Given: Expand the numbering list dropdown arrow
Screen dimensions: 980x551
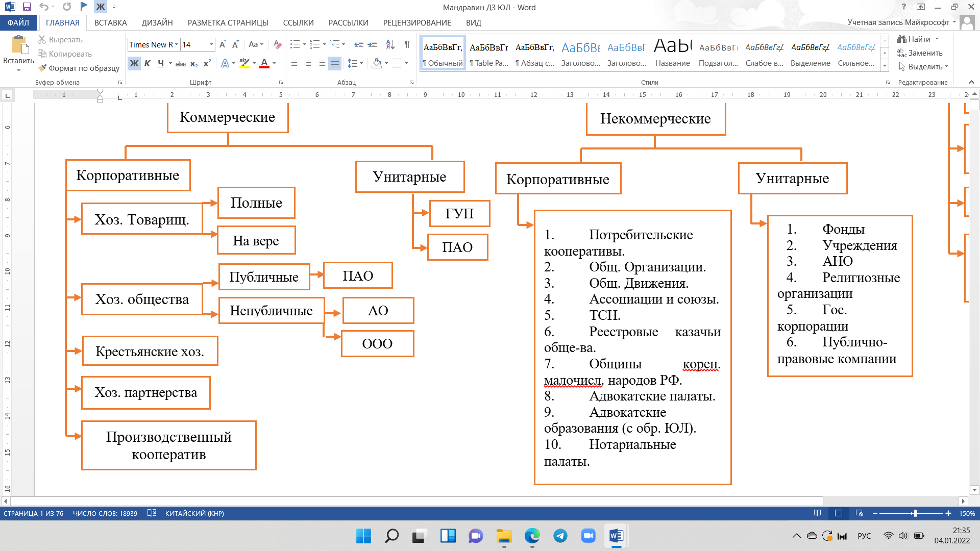Looking at the screenshot, I should 325,45.
